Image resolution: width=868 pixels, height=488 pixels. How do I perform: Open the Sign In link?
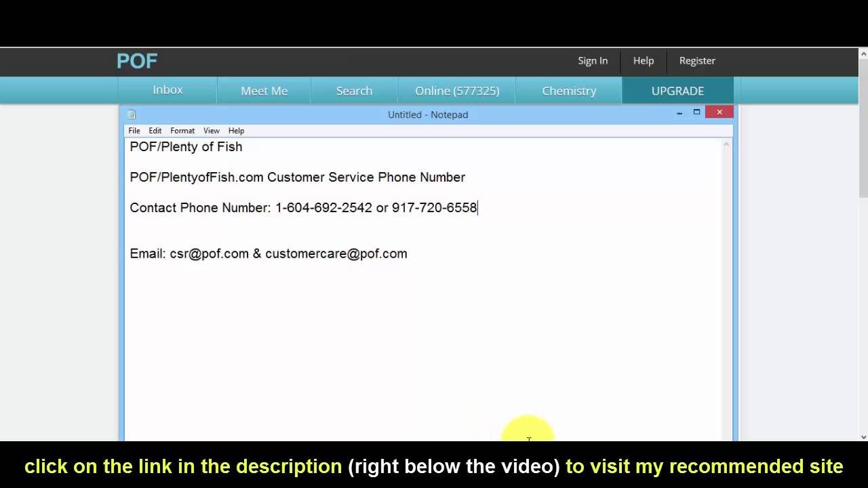[x=593, y=61]
